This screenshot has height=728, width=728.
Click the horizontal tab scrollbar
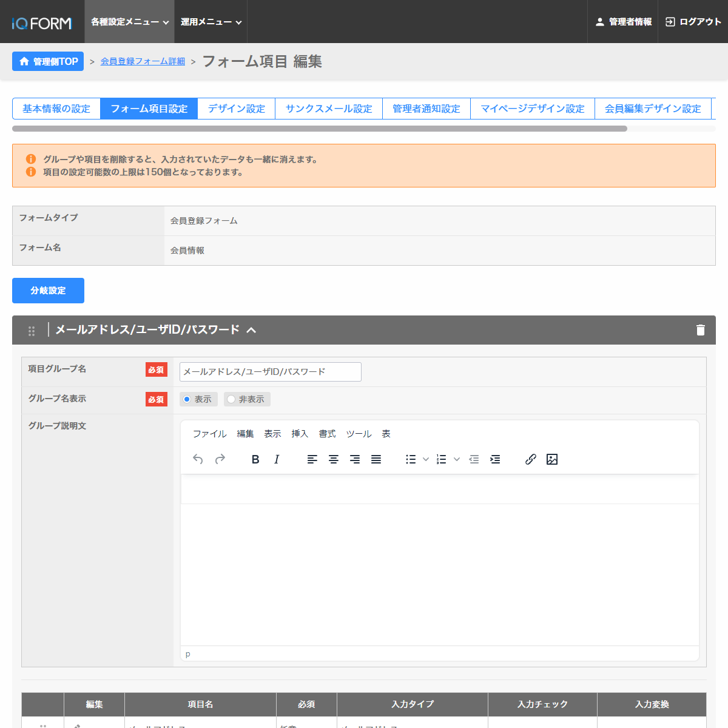pos(319,129)
